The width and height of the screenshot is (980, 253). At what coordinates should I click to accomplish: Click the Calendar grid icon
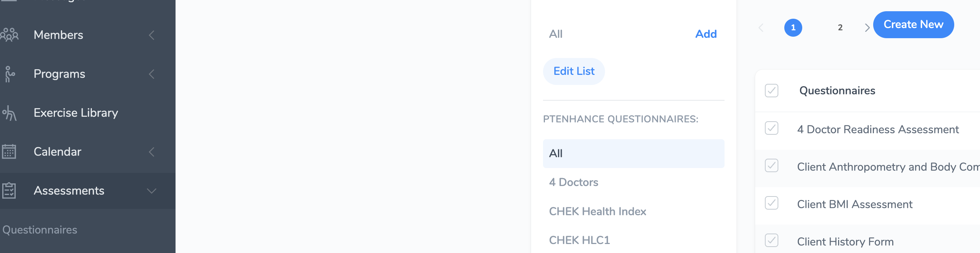9,152
